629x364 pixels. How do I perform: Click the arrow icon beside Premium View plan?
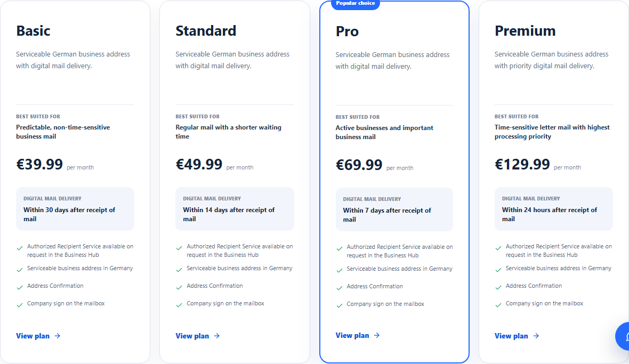[x=536, y=336]
